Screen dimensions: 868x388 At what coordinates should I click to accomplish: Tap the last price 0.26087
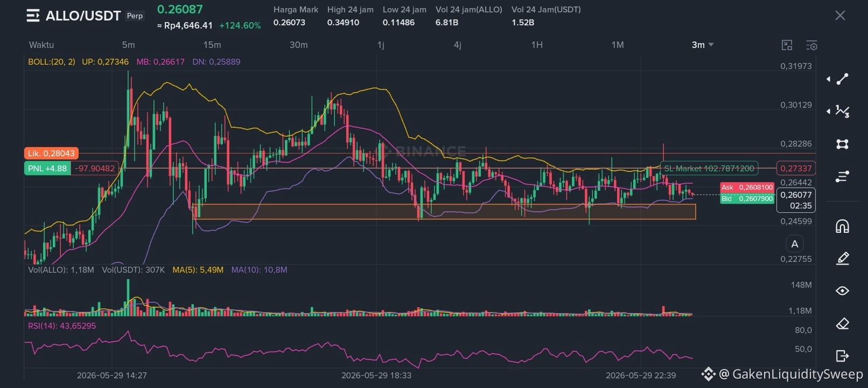180,10
